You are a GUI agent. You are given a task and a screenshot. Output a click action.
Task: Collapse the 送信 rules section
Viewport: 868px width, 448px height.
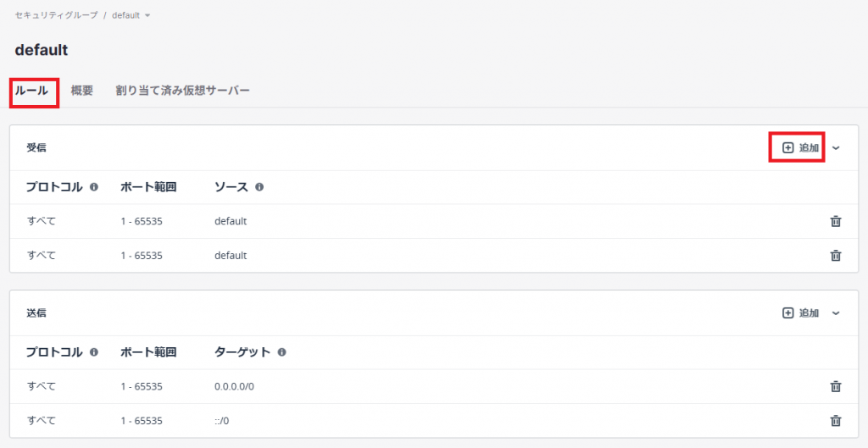[x=836, y=313]
